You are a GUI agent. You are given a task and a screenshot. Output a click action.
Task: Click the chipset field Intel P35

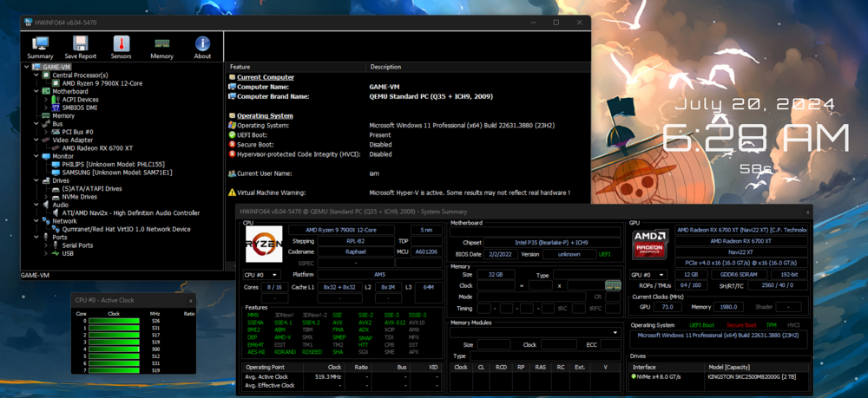coord(552,242)
